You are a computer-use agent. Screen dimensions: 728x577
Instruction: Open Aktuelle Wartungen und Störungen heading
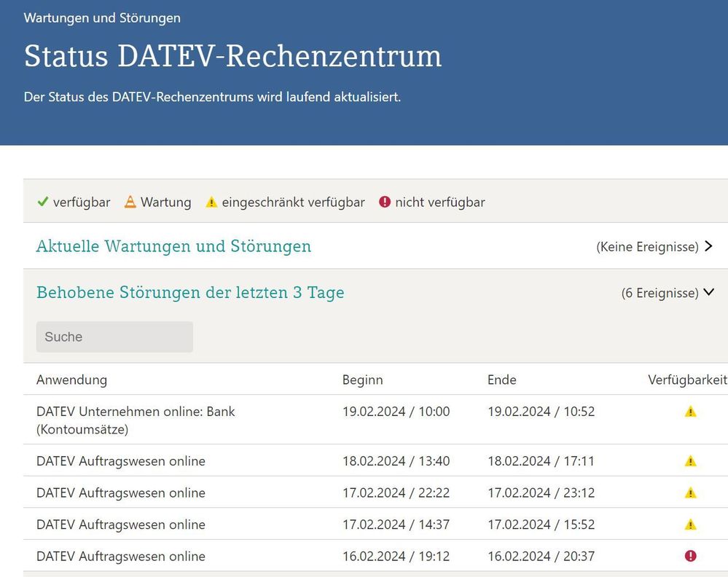(173, 246)
